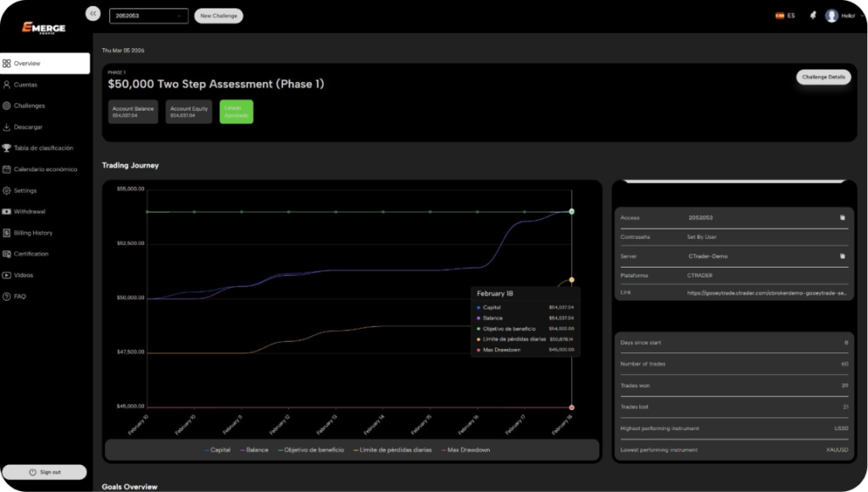Toggle Balance series in chart legend

point(254,450)
